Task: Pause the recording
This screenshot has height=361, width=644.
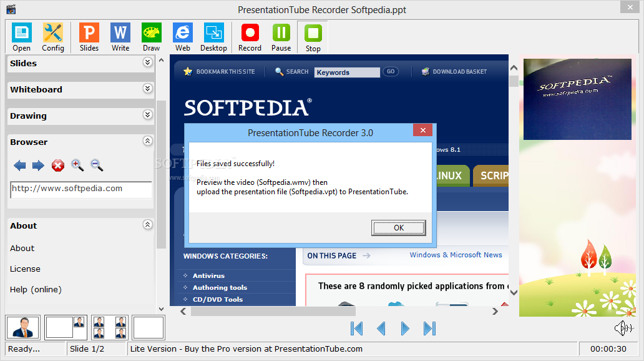Action: click(281, 37)
